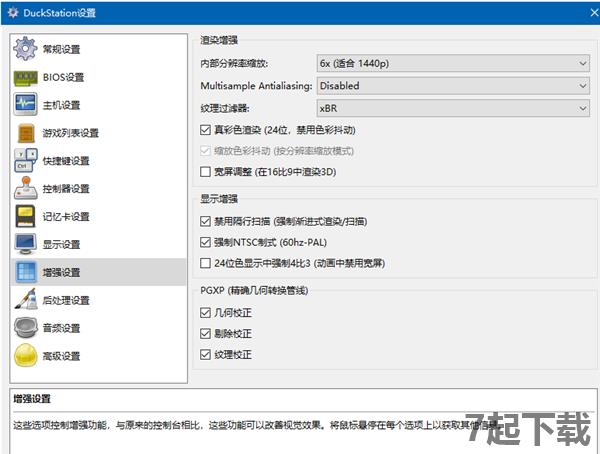
Task: Toggle 禁用隔行扫描 checkbox
Action: click(x=205, y=221)
